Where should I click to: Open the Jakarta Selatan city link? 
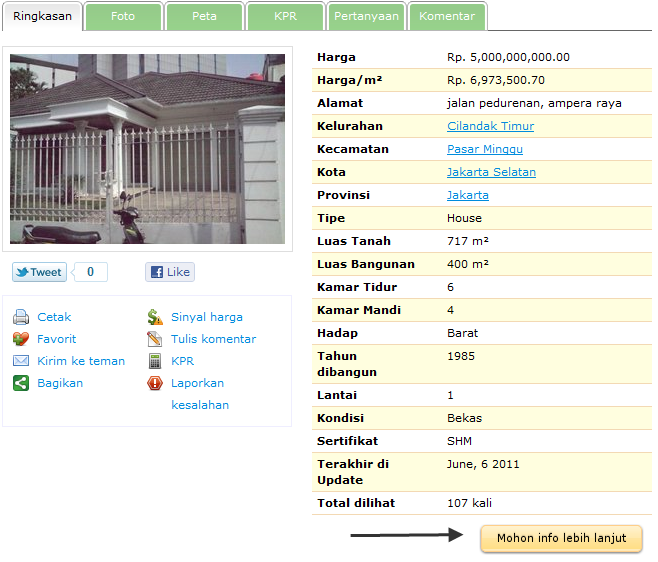tap(491, 173)
